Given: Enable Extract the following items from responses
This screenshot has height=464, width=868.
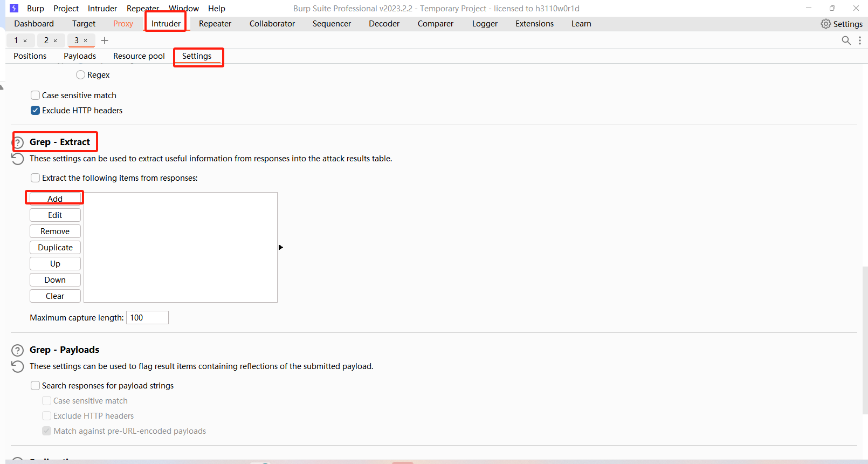Looking at the screenshot, I should point(35,178).
